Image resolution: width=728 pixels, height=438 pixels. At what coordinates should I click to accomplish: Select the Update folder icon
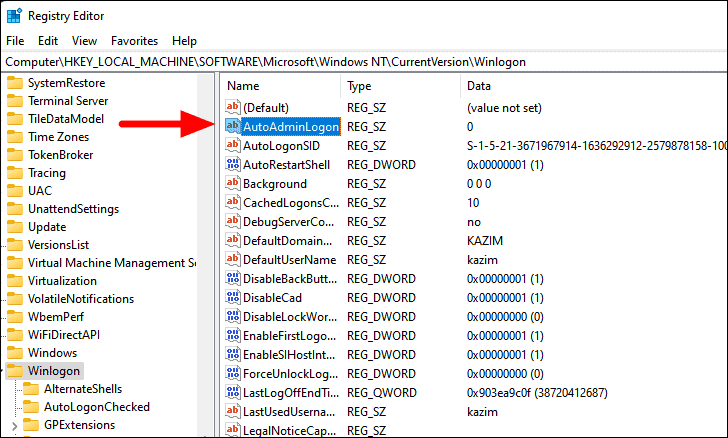tap(15, 228)
